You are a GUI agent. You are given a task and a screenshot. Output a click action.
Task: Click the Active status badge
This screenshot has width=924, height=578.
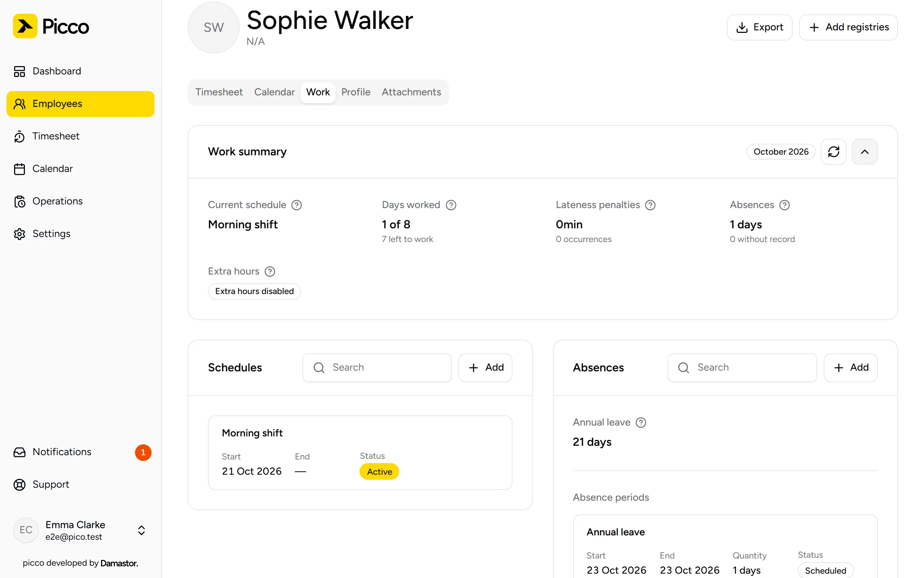coord(379,472)
